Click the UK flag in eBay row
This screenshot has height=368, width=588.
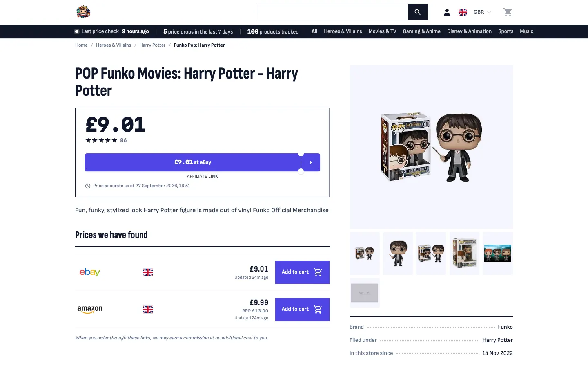(x=148, y=272)
